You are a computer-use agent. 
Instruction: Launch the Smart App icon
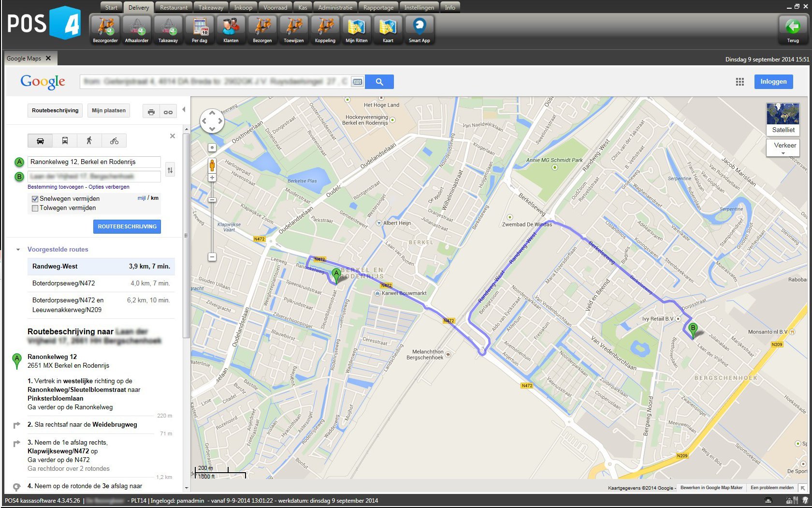coord(419,30)
